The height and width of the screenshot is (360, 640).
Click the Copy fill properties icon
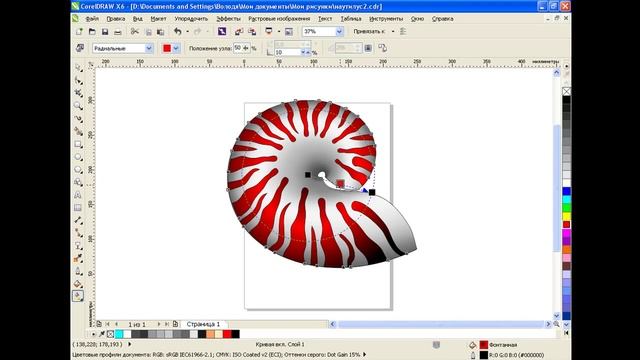click(382, 48)
